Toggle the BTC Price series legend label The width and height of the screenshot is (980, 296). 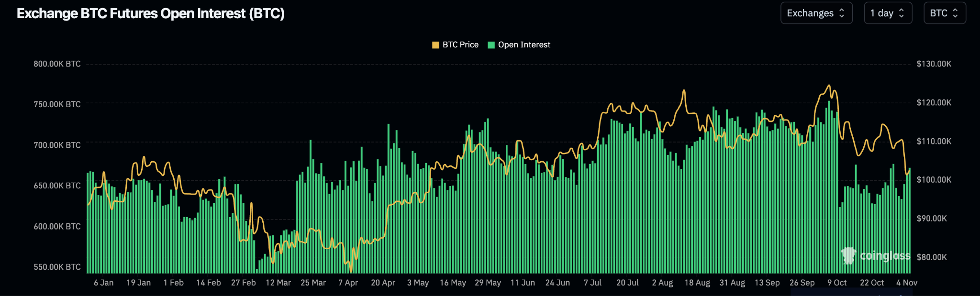coord(460,45)
